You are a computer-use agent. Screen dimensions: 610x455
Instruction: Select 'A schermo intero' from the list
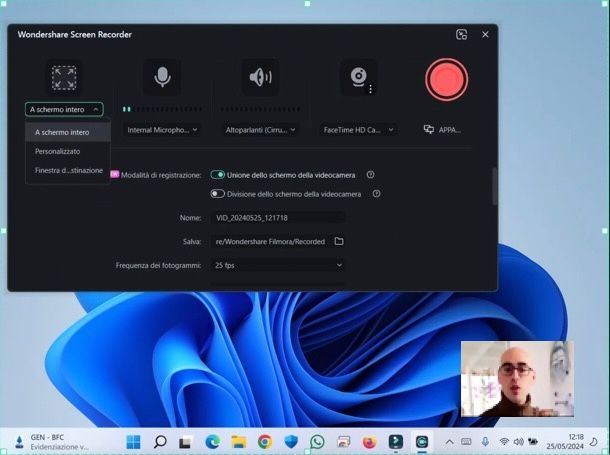68,132
